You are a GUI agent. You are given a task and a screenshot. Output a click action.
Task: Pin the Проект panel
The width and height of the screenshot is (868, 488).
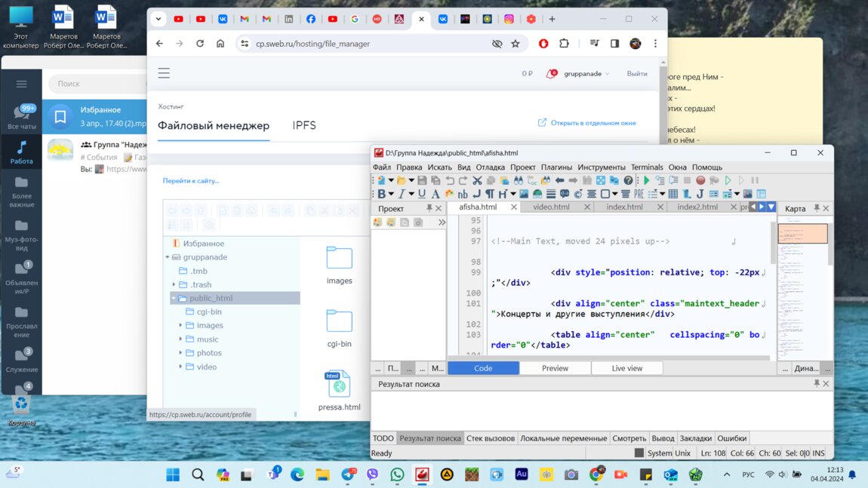(x=429, y=208)
